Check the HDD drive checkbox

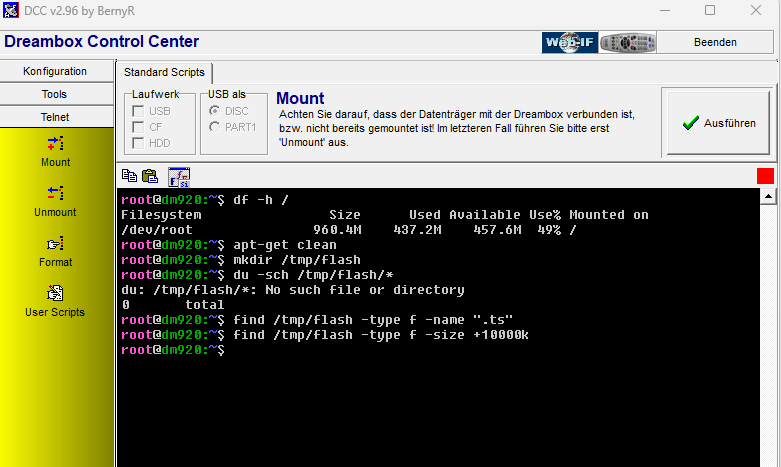(138, 143)
